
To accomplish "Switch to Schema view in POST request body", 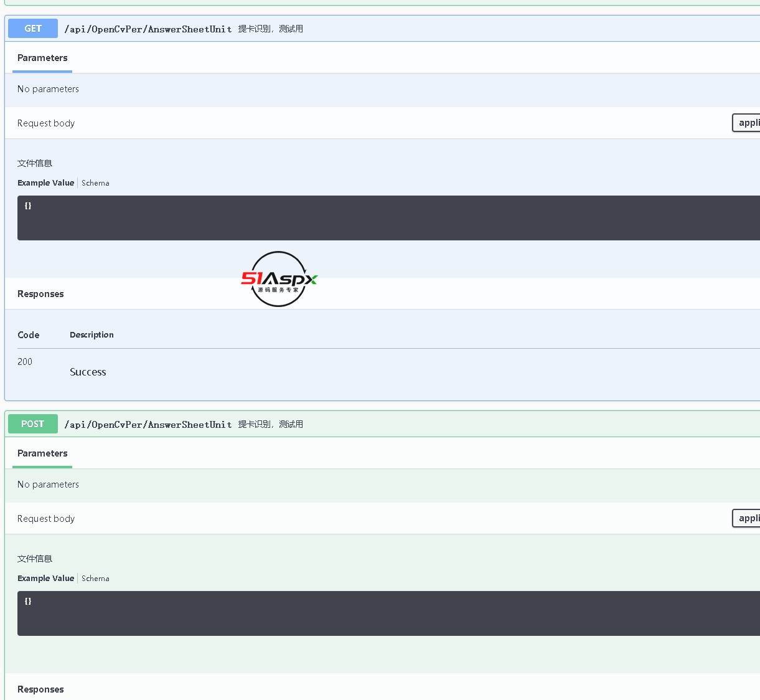I will 95,579.
